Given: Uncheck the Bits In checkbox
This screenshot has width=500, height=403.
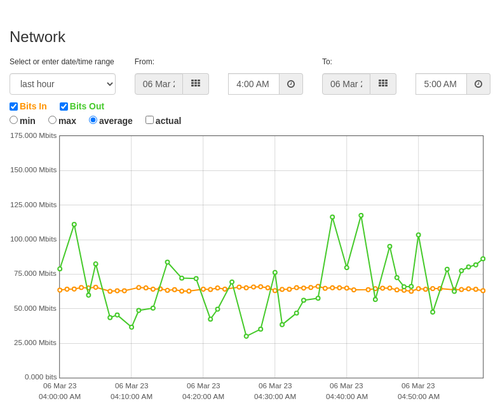Looking at the screenshot, I should coord(14,106).
